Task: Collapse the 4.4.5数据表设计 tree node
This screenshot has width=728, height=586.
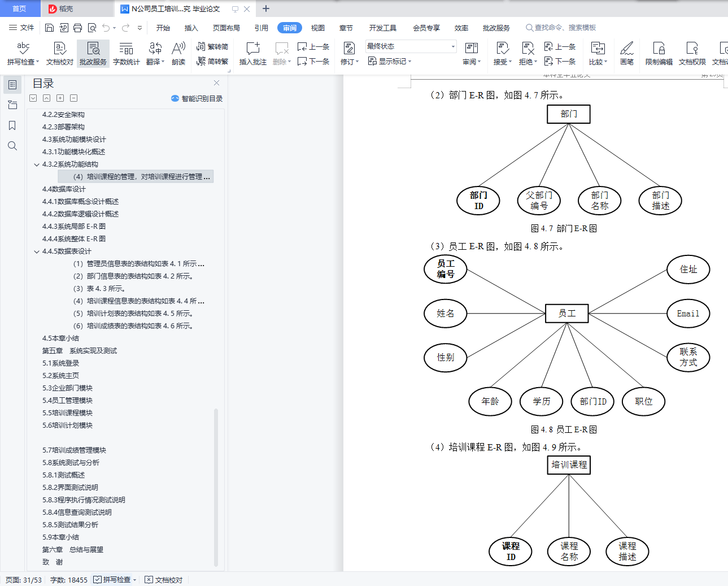Action: 37,251
